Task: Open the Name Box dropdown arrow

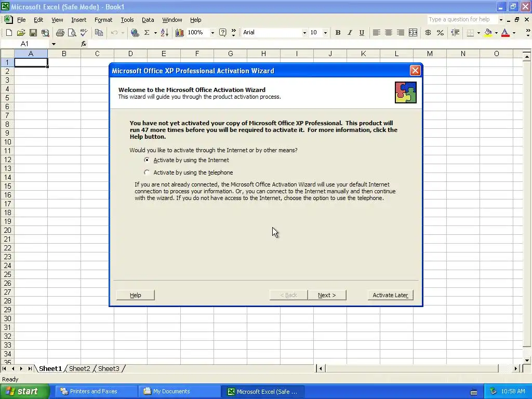Action: coord(54,44)
